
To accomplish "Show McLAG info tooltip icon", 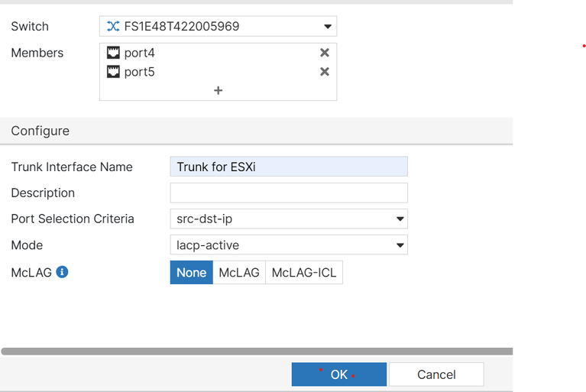I will pos(63,271).
